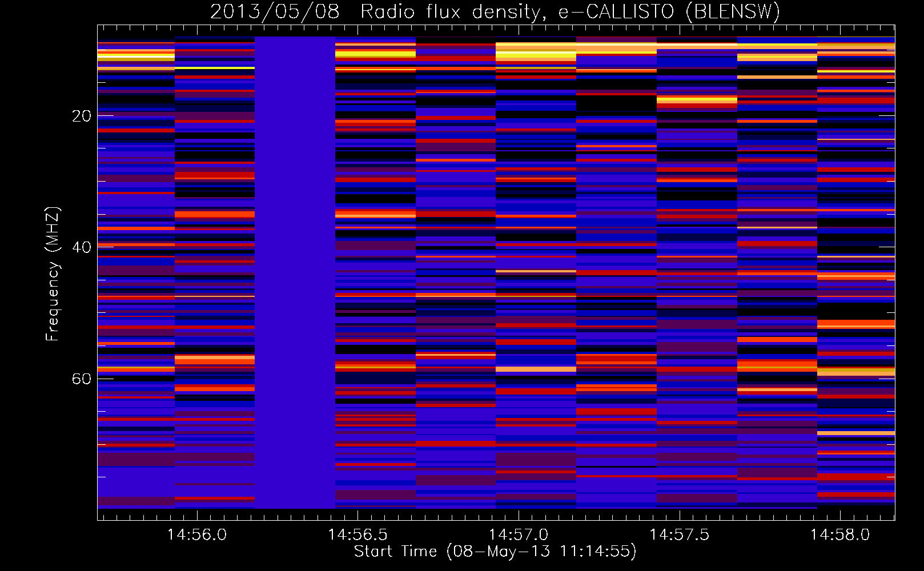This screenshot has width=924, height=571.
Task: Click the 20 MHz frequency tick label
Action: point(81,116)
